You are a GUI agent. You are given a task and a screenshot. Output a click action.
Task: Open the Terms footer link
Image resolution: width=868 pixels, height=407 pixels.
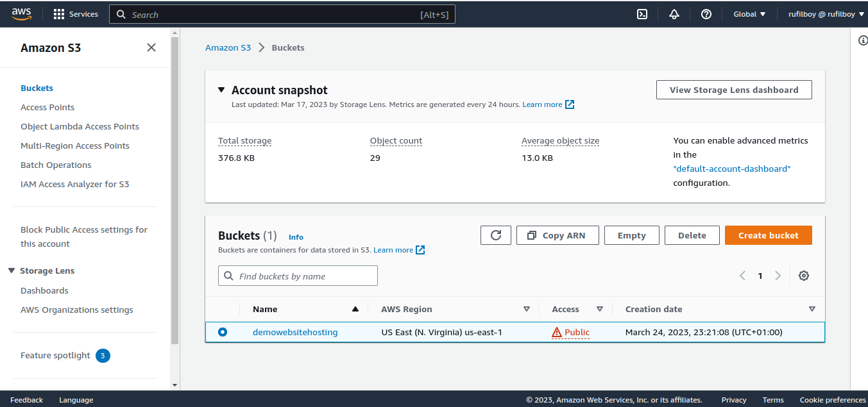point(773,400)
